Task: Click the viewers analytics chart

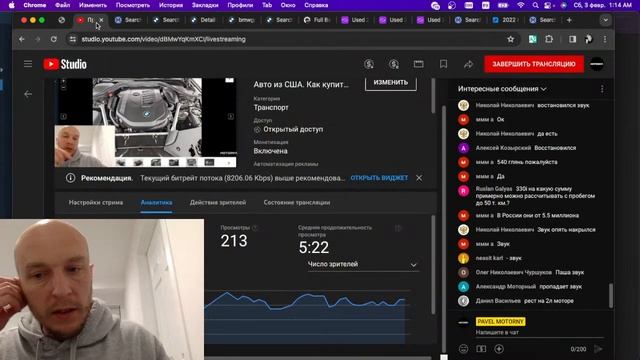Action: tap(307, 316)
